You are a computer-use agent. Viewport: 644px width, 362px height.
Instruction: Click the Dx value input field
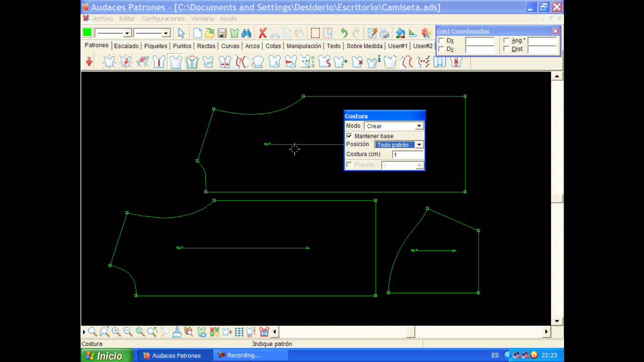[479, 41]
